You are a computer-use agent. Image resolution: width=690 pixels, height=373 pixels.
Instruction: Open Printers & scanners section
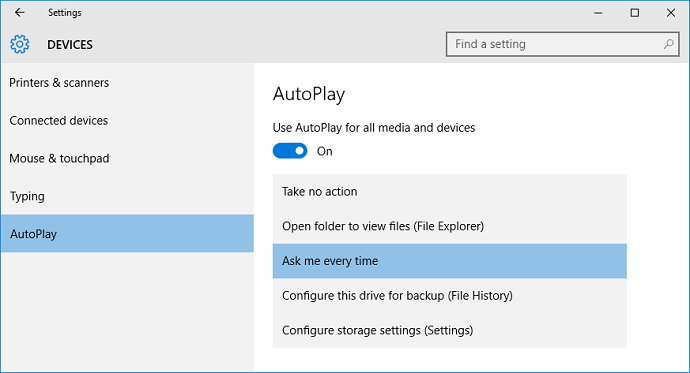(x=127, y=83)
